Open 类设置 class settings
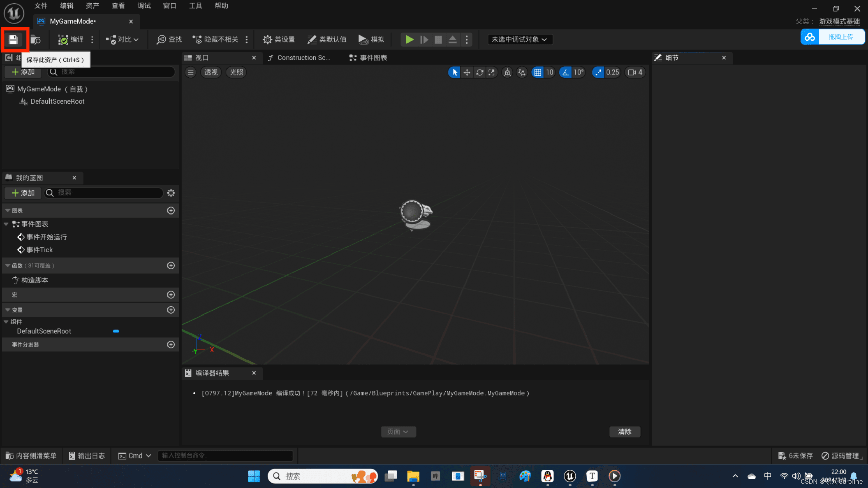This screenshot has width=868, height=488. point(279,39)
